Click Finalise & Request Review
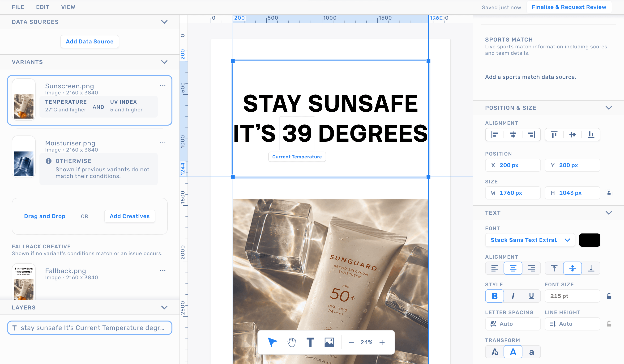 [569, 7]
